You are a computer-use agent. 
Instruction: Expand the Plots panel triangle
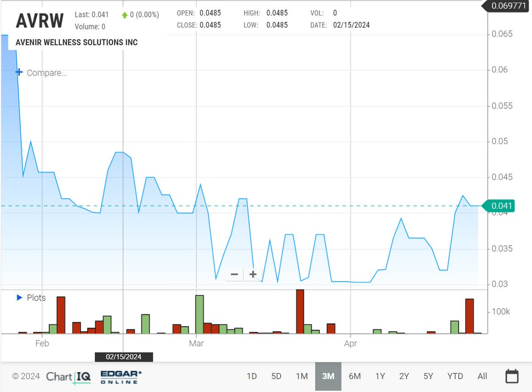point(19,298)
